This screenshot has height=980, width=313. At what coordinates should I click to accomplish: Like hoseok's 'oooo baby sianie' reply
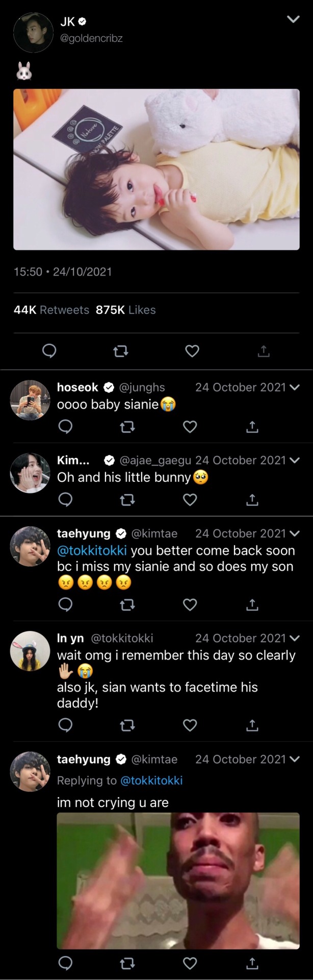190,427
